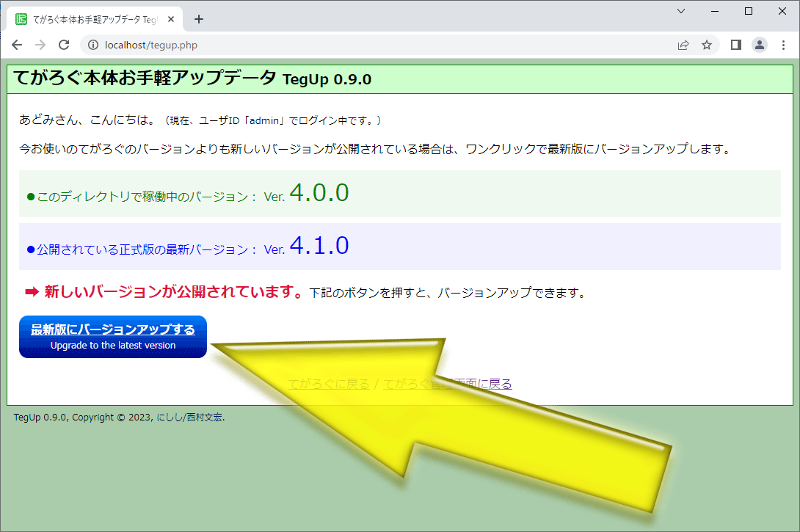800x532 pixels.
Task: Open site information icon beside localhost
Action: point(93,45)
